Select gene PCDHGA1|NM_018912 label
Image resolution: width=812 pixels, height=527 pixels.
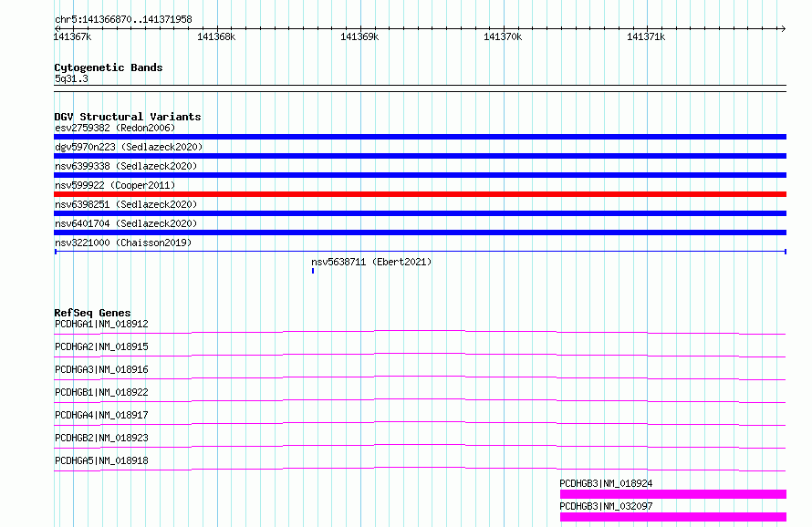point(101,324)
